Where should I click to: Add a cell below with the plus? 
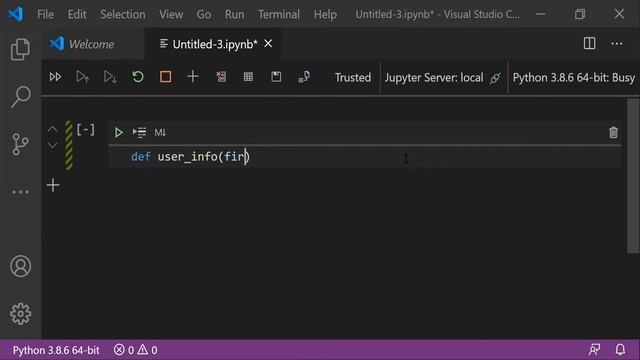pyautogui.click(x=53, y=185)
